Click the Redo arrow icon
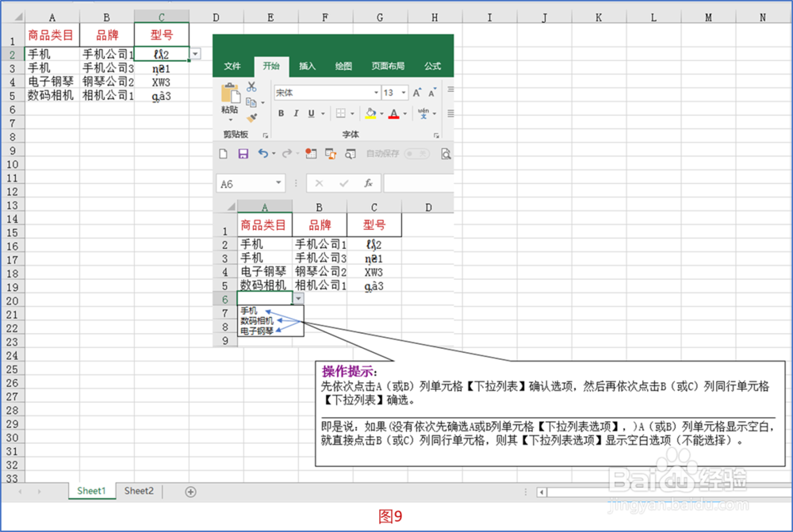The width and height of the screenshot is (793, 532). point(287,153)
